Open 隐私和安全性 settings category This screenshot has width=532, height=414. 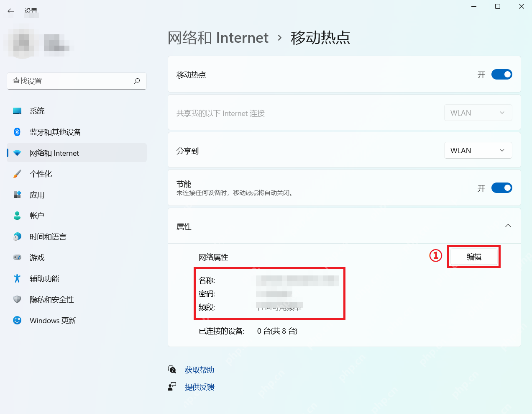point(77,299)
